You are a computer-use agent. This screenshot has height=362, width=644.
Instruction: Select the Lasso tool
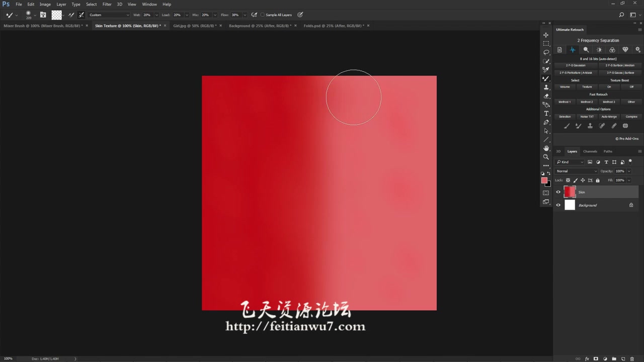[546, 52]
